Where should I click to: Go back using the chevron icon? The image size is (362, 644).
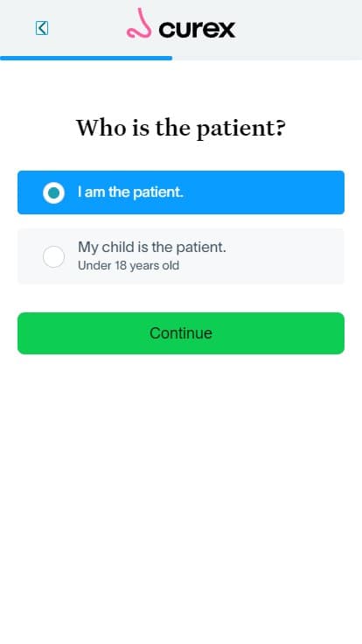[42, 28]
